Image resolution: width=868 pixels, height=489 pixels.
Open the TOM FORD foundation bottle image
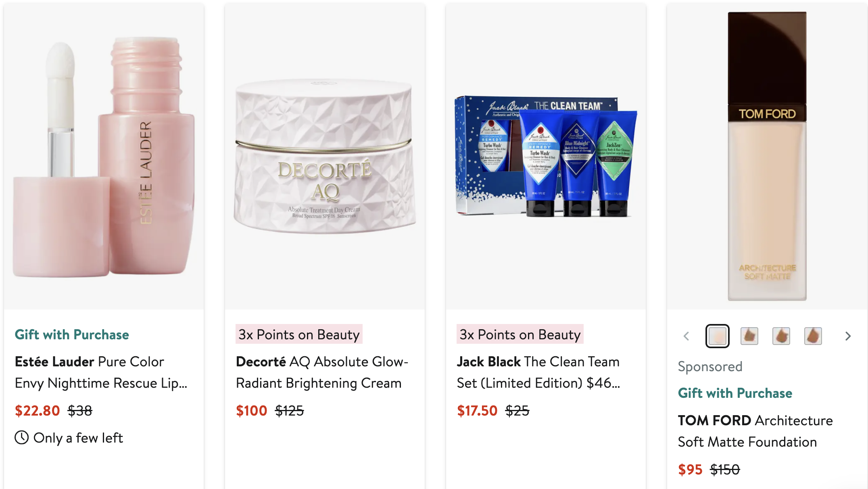pyautogui.click(x=767, y=157)
